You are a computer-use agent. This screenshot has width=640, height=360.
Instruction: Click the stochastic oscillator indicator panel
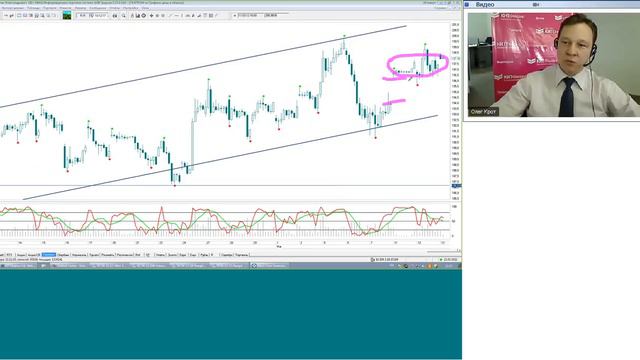click(x=224, y=222)
